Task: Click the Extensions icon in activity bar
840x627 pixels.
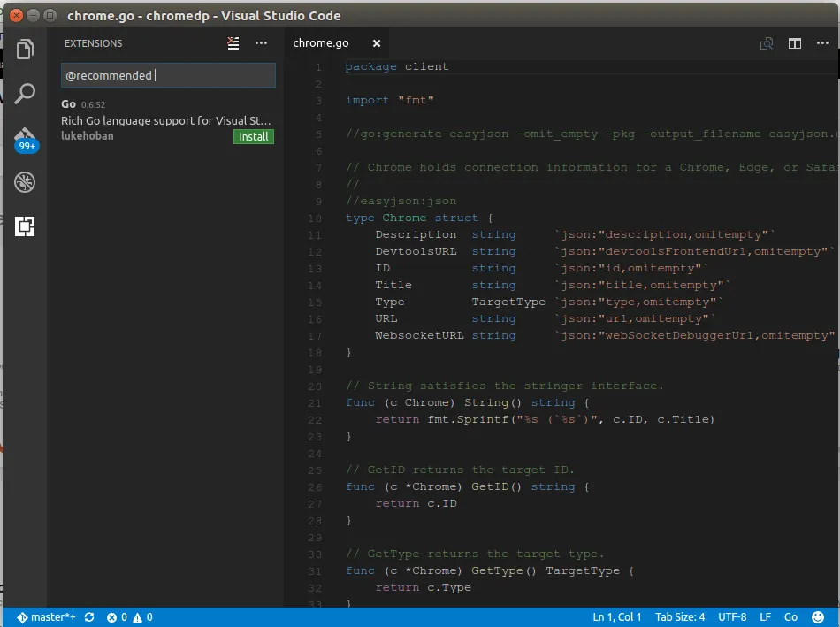Action: pos(25,227)
